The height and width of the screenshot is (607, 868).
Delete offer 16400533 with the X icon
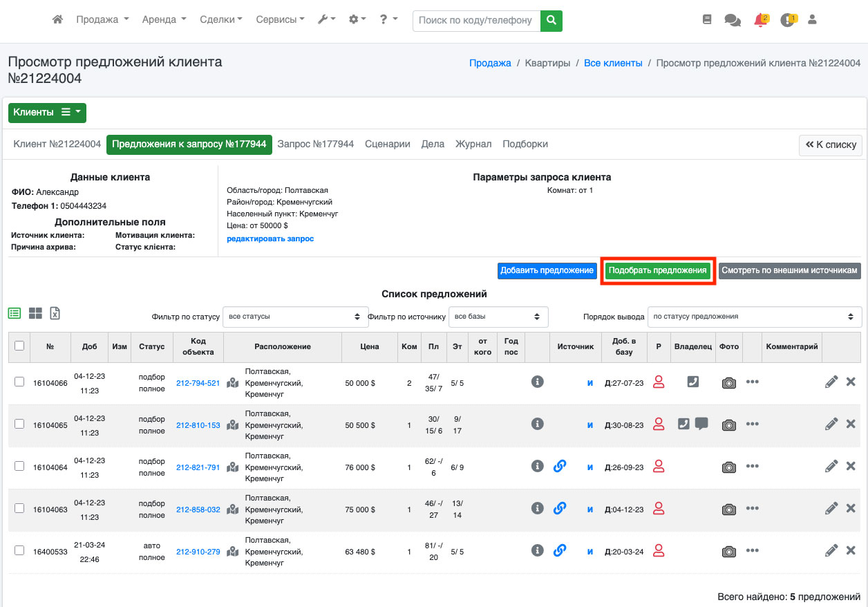[x=851, y=550]
